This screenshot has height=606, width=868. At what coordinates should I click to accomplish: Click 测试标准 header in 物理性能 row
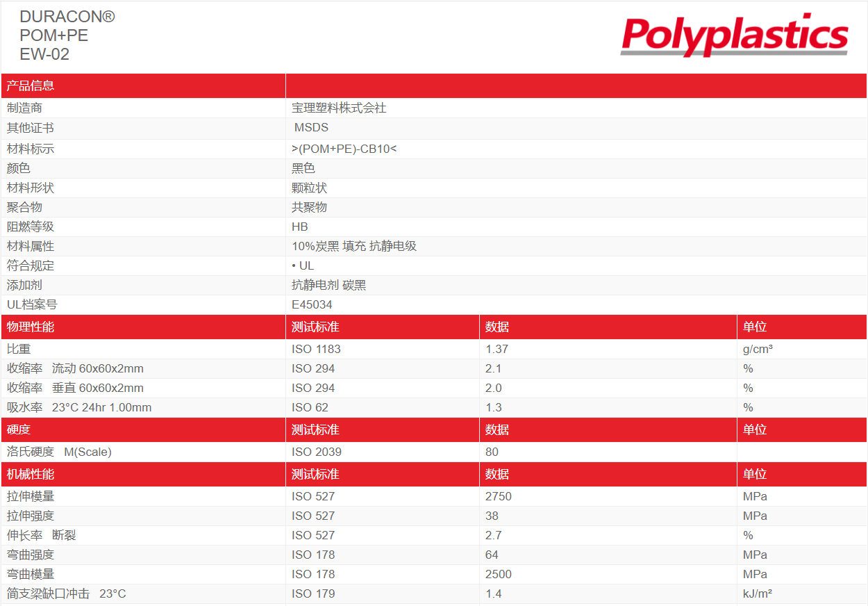pos(315,327)
